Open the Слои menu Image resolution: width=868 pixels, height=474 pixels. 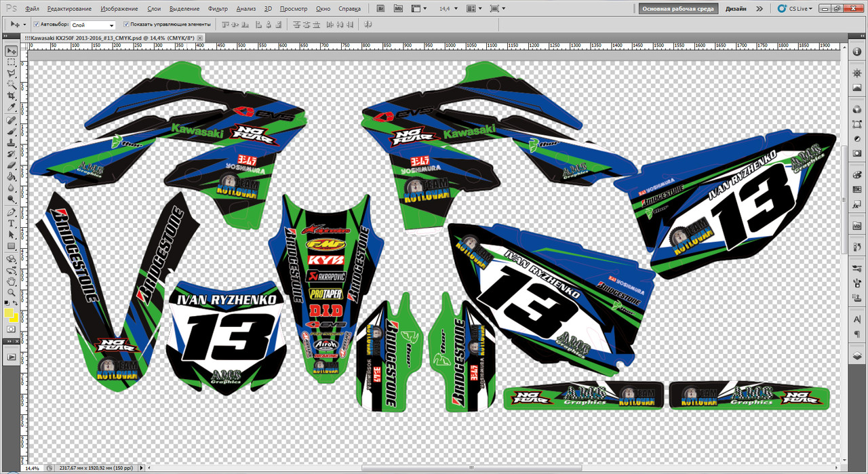154,9
